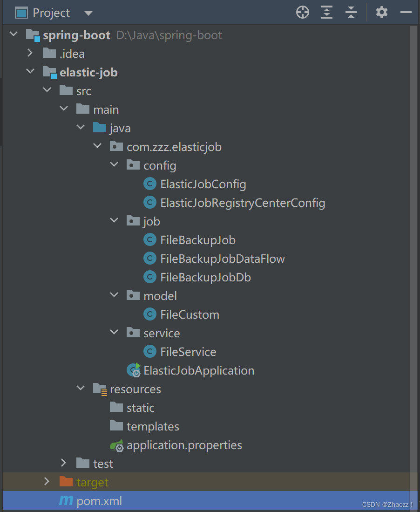Screen dimensions: 420x512
Task: Open the Project view dropdown arrow
Action: tap(88, 13)
